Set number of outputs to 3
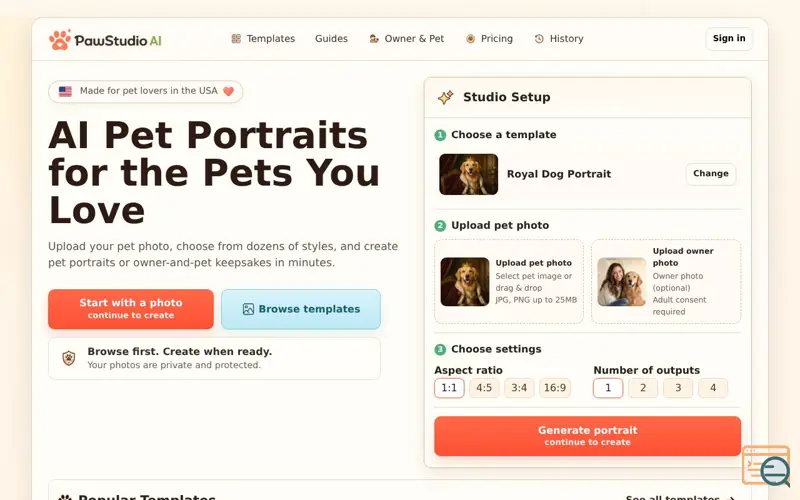The width and height of the screenshot is (800, 500). [x=678, y=388]
